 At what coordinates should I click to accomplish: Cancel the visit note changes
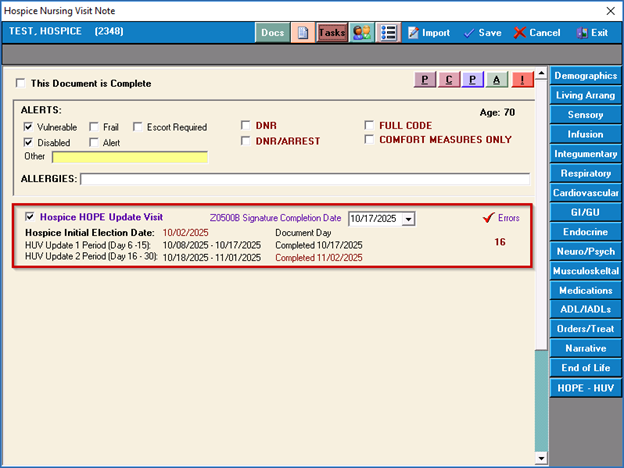(x=537, y=32)
